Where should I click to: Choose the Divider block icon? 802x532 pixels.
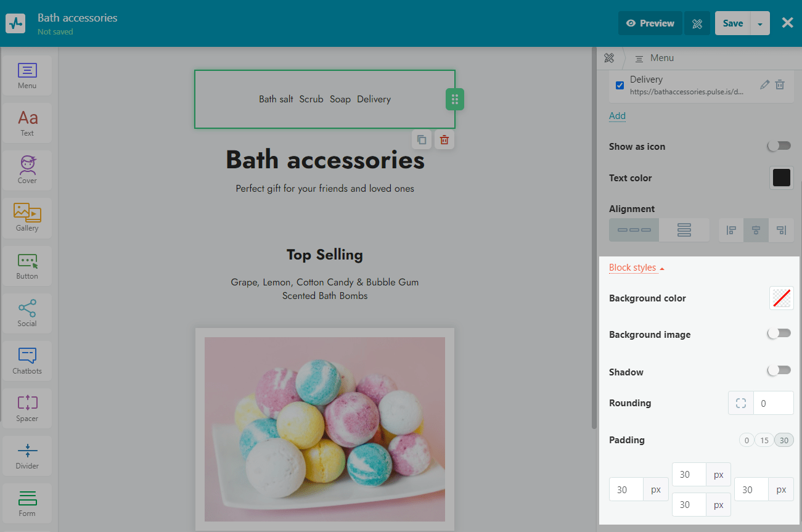coord(27,456)
